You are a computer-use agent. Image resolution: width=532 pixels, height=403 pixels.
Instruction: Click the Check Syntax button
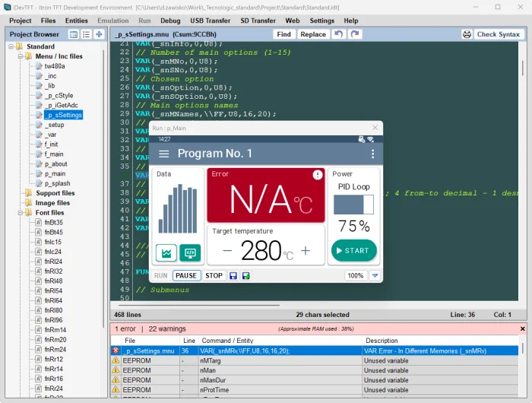pyautogui.click(x=498, y=34)
